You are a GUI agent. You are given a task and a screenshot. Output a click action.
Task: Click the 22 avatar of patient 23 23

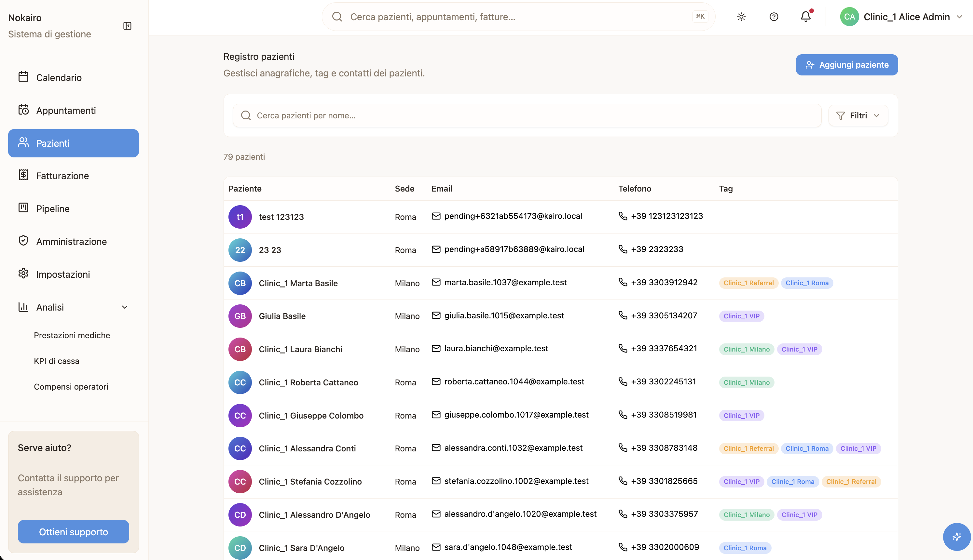pos(240,250)
